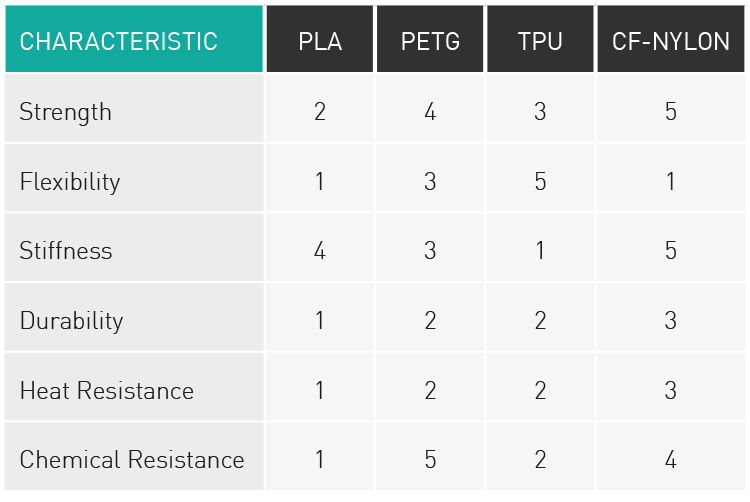The height and width of the screenshot is (502, 750).
Task: Click the Chemical Resistance row label
Action: point(132,459)
